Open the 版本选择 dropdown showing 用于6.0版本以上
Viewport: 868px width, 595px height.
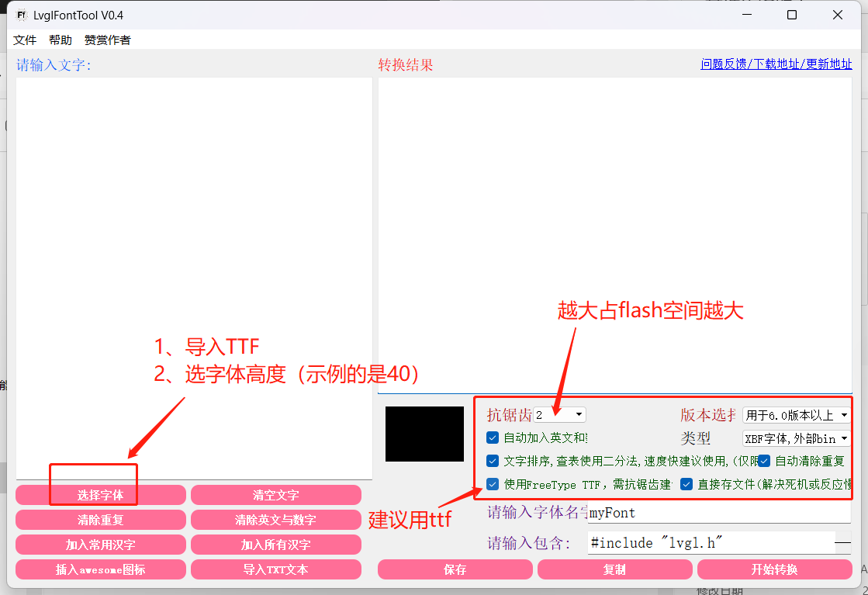tap(796, 414)
